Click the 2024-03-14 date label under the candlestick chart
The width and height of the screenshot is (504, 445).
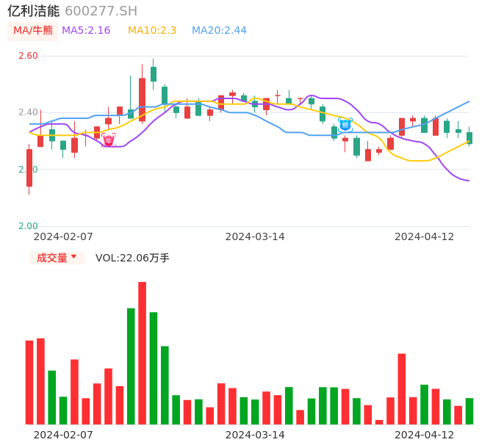tap(255, 236)
